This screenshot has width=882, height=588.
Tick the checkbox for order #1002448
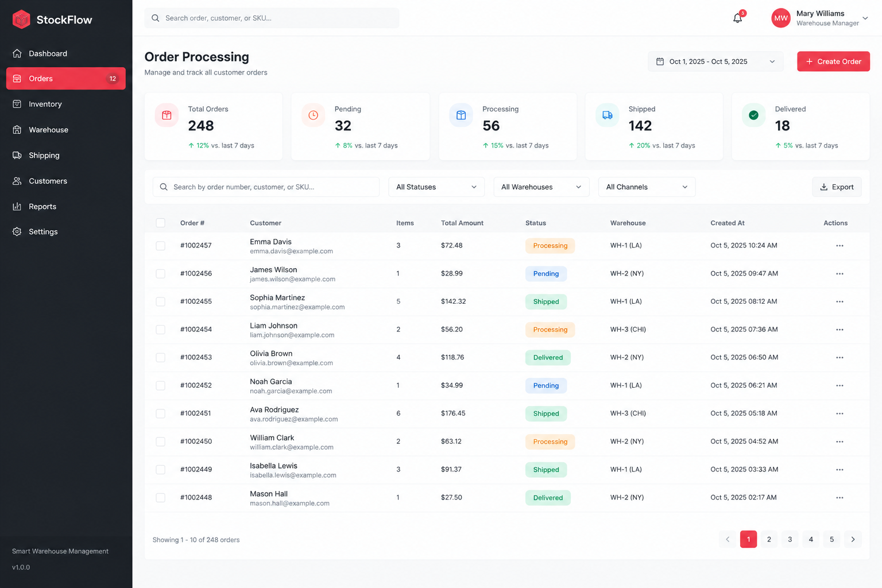tap(161, 498)
